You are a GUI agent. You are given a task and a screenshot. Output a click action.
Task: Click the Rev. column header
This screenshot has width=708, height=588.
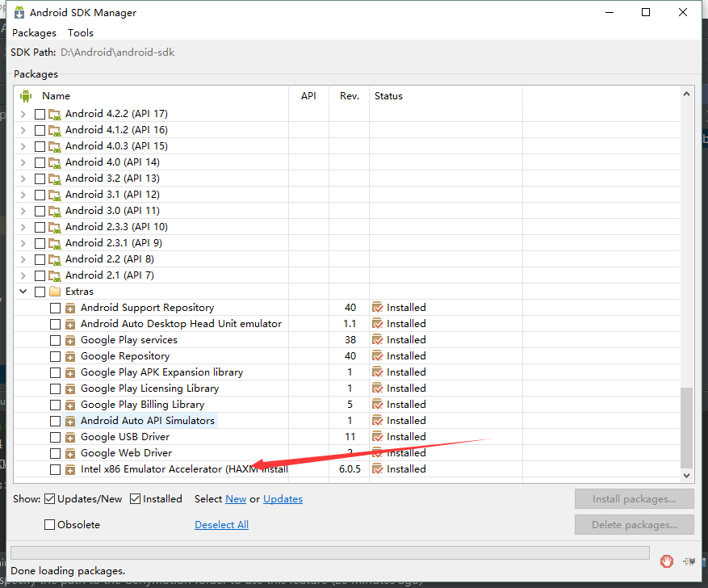tap(350, 96)
